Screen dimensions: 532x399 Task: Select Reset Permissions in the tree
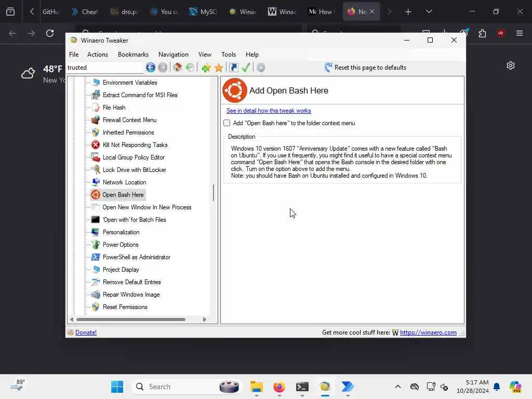[125, 307]
